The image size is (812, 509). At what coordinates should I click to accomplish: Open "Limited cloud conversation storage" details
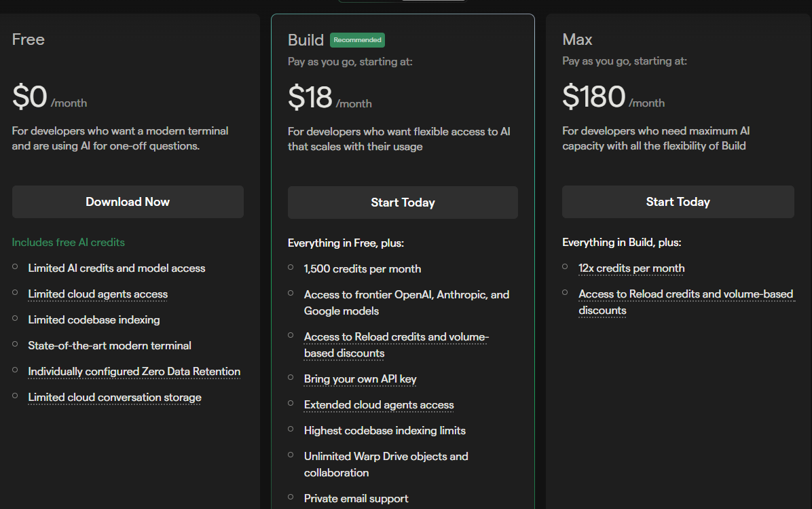click(x=114, y=397)
